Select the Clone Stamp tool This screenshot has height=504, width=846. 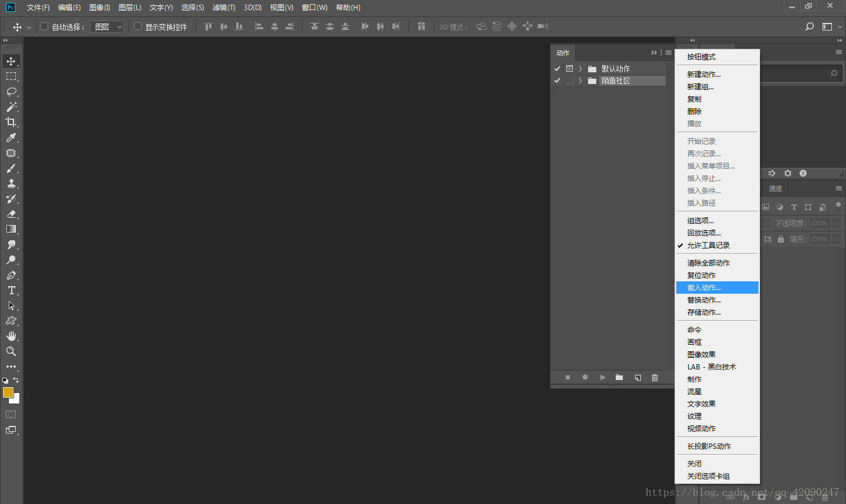click(11, 183)
